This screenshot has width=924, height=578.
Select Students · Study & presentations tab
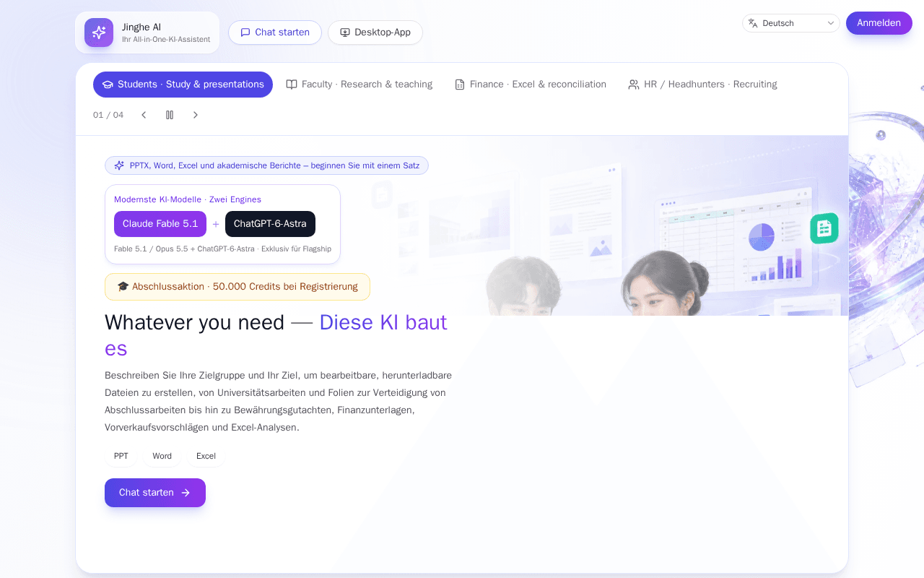click(x=183, y=85)
